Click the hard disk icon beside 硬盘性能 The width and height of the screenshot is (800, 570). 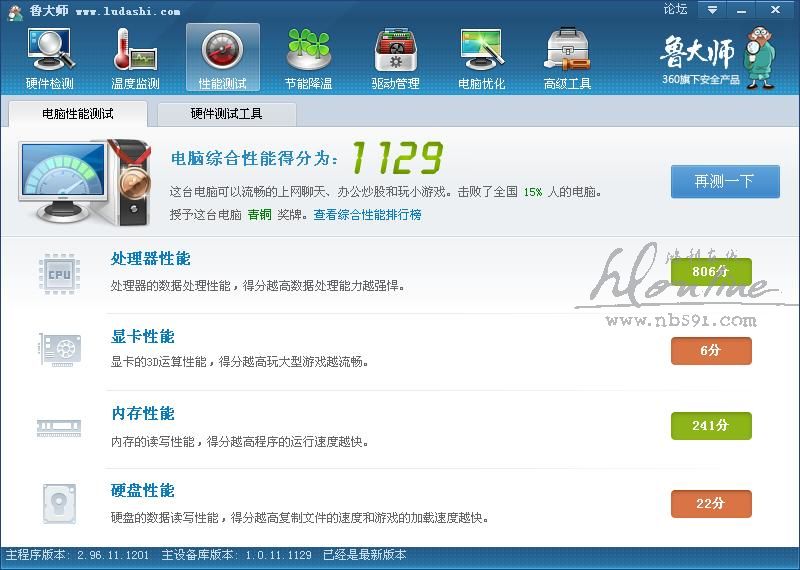click(59, 504)
